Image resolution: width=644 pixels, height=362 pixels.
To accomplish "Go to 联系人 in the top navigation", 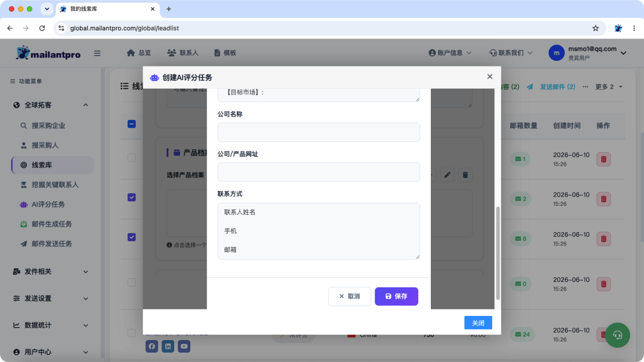I will click(x=183, y=53).
